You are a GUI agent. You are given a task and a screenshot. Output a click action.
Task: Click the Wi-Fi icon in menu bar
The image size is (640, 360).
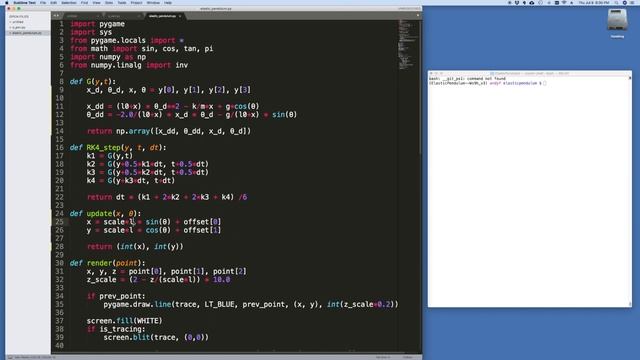click(564, 2)
